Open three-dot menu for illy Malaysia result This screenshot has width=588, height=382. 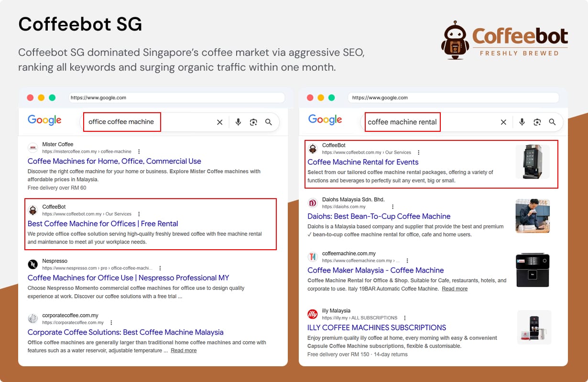pyautogui.click(x=405, y=318)
